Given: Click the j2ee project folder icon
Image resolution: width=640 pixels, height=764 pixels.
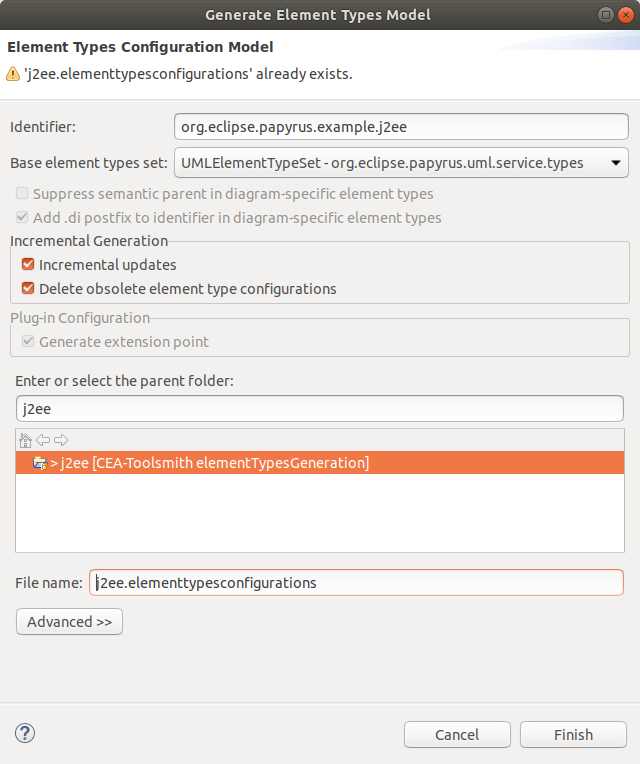Looking at the screenshot, I should (x=39, y=463).
